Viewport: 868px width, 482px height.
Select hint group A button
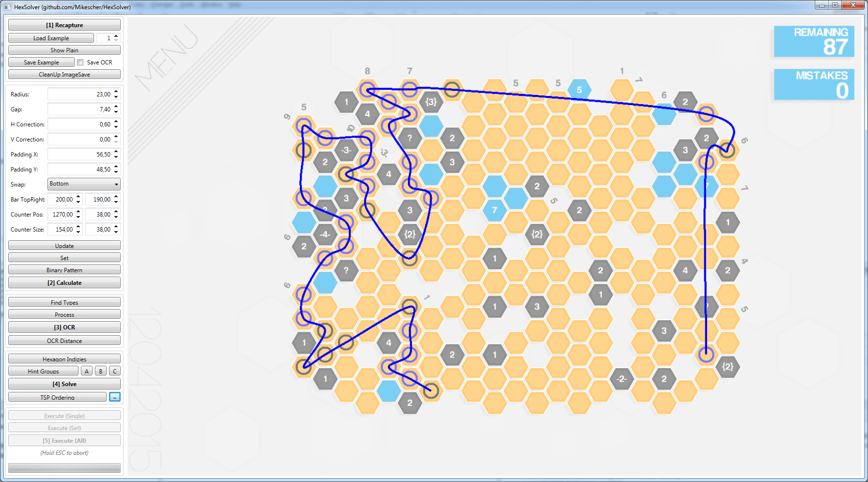[87, 371]
